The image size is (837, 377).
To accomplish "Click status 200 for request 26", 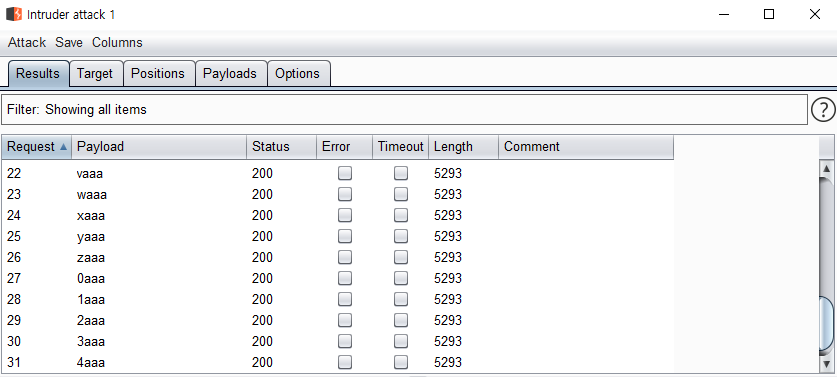I will click(262, 258).
